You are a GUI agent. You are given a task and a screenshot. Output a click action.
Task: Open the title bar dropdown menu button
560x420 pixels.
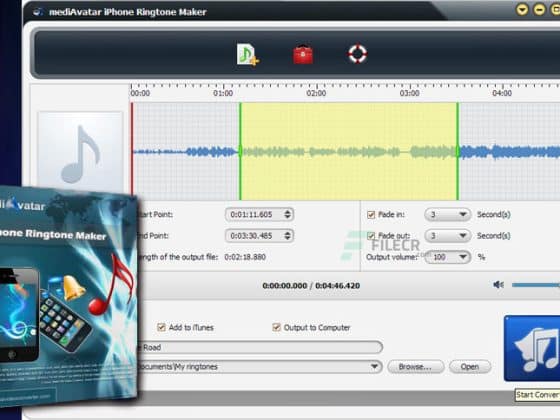coord(522,9)
